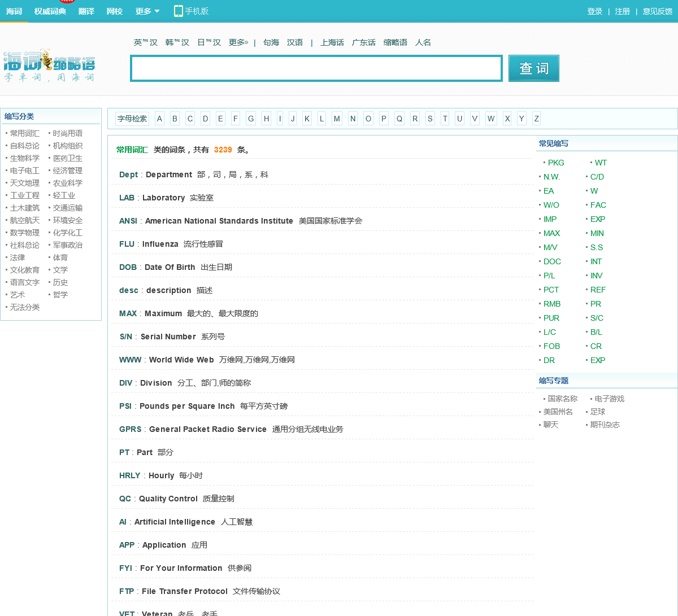Image resolution: width=678 pixels, height=616 pixels.
Task: Select the 军事政治 category
Action: [68, 245]
